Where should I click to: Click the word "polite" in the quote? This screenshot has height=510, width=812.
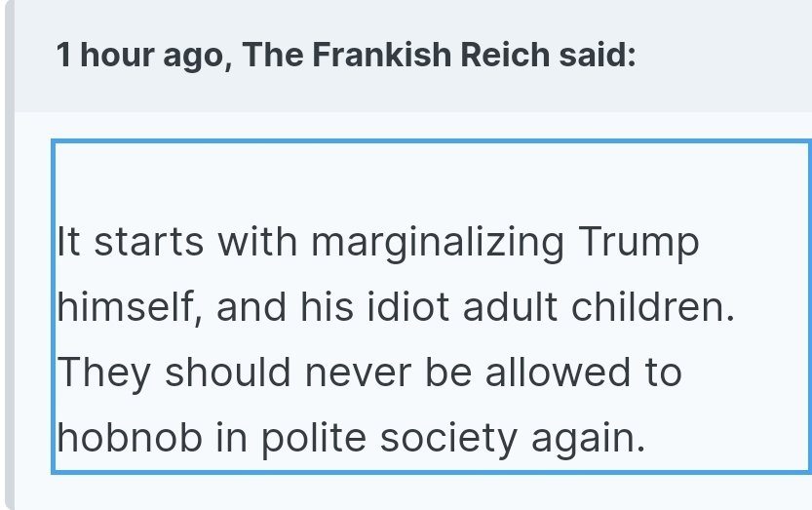tap(314, 440)
